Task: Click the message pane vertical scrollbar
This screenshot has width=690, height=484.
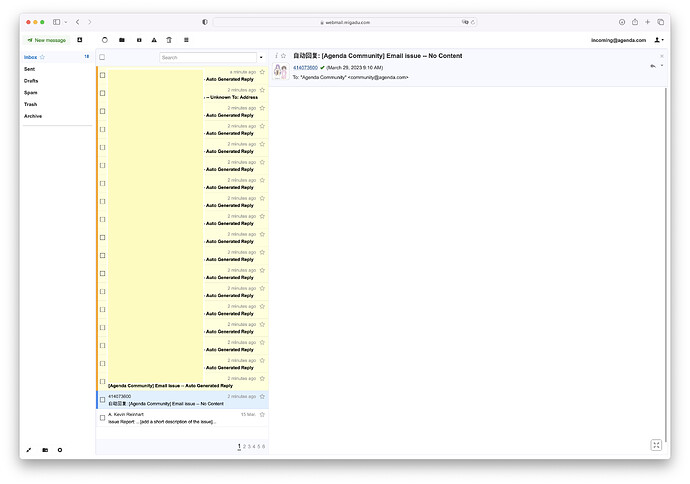Action: coord(666,264)
